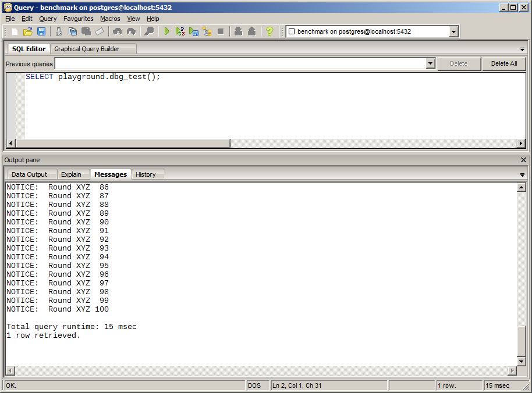Screen dimensions: 532x393
Task: Click the output pane tabs menu arrow
Action: point(522,175)
